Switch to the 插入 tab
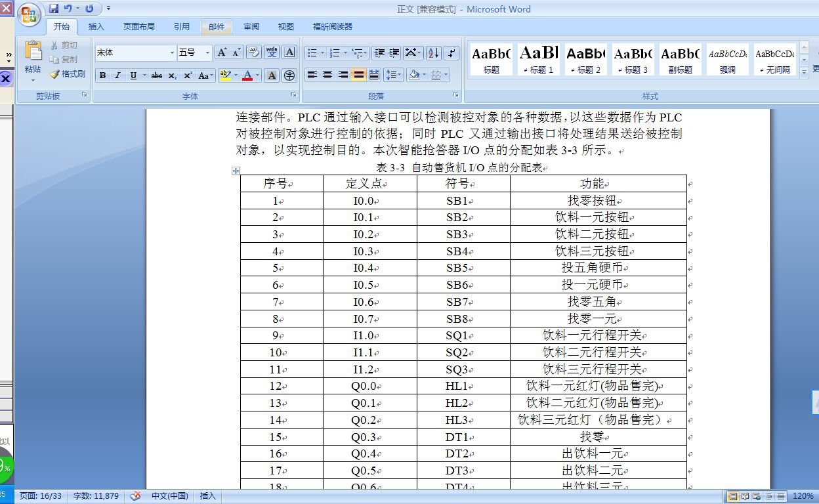 pos(96,27)
